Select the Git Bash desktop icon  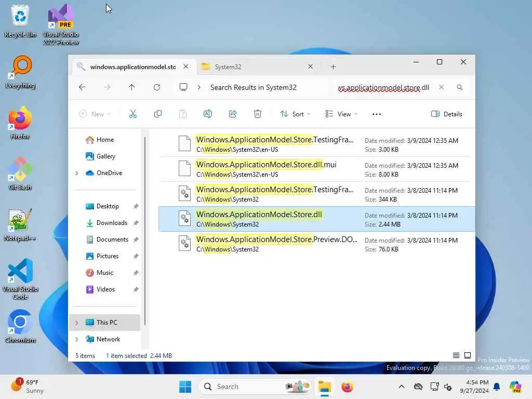[20, 174]
